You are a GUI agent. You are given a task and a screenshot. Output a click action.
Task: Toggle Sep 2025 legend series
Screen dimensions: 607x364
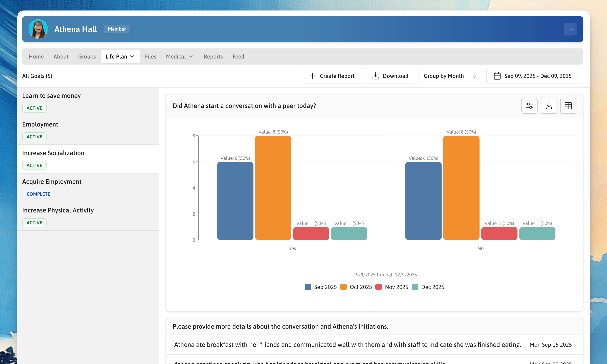320,287
